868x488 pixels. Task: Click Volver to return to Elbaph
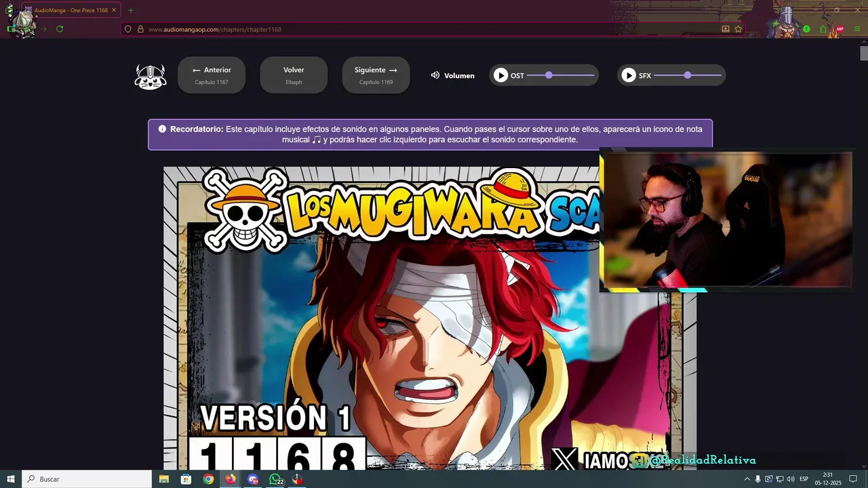[x=294, y=75]
